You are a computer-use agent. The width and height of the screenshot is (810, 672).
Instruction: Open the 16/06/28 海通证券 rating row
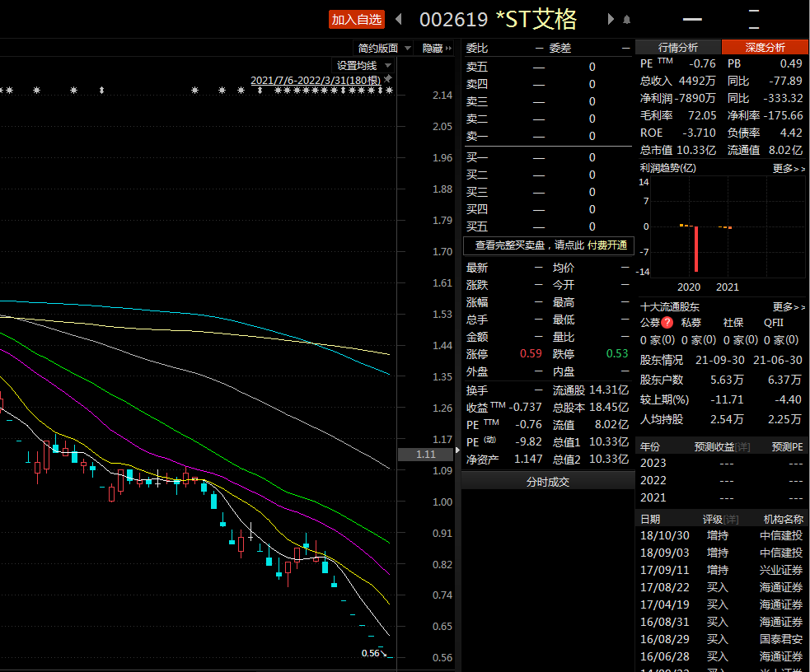tap(722, 656)
